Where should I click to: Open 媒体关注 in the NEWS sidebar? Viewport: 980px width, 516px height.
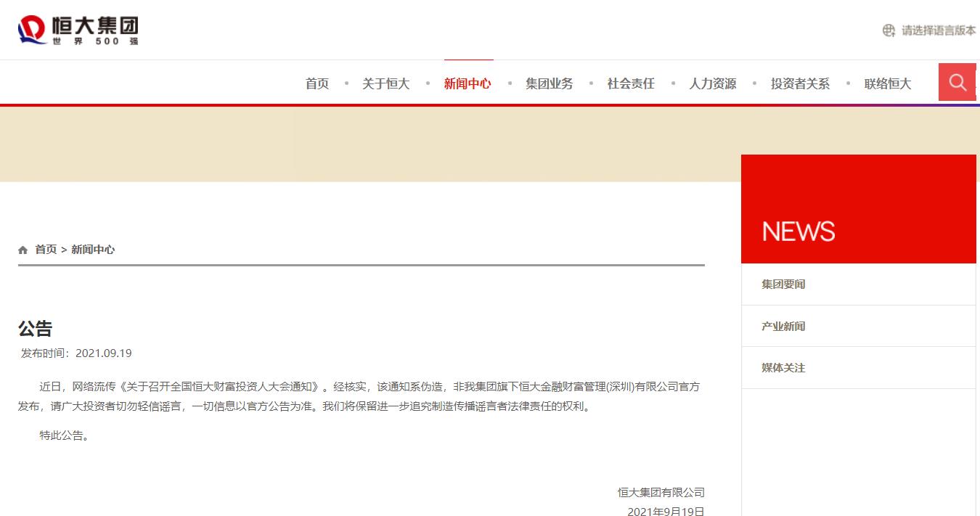pyautogui.click(x=858, y=367)
